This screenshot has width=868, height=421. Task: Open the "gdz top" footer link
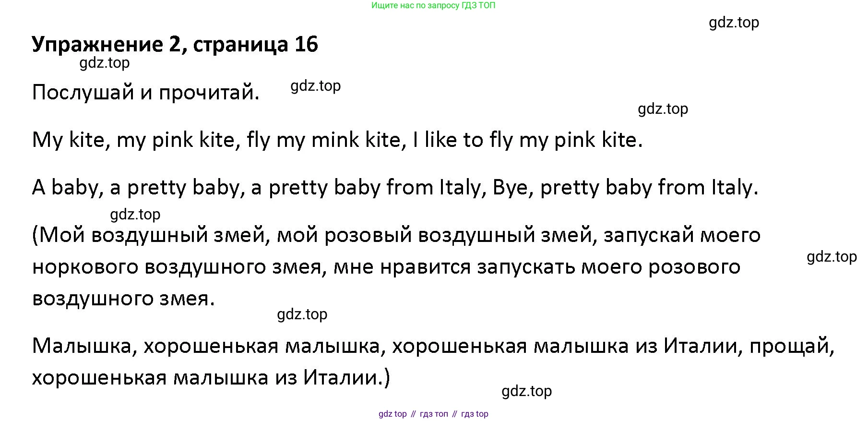[392, 414]
